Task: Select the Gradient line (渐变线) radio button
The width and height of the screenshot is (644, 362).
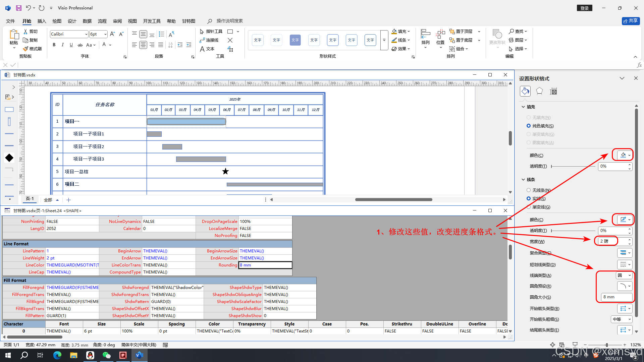Action: point(529,207)
